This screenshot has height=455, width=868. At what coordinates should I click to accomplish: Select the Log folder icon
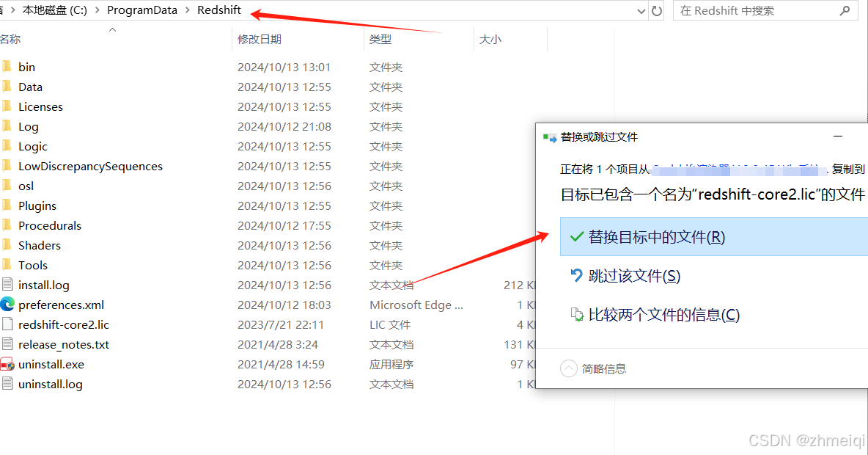6,126
